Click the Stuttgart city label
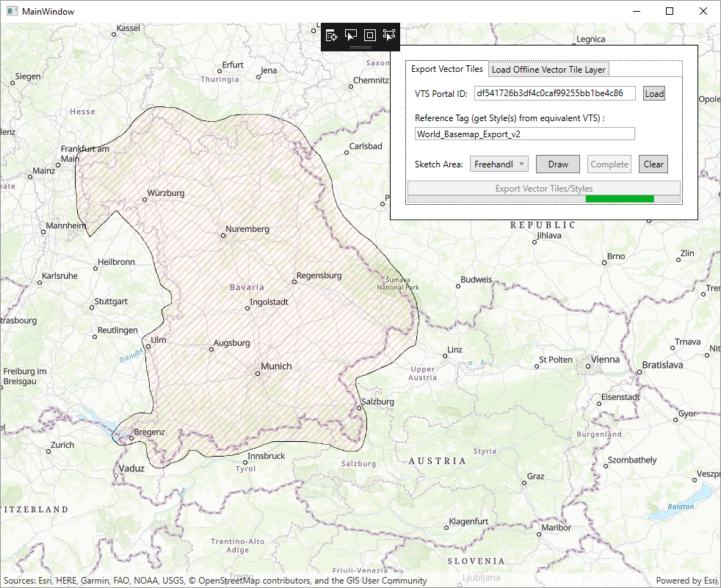This screenshot has height=588, width=721. coord(111,301)
